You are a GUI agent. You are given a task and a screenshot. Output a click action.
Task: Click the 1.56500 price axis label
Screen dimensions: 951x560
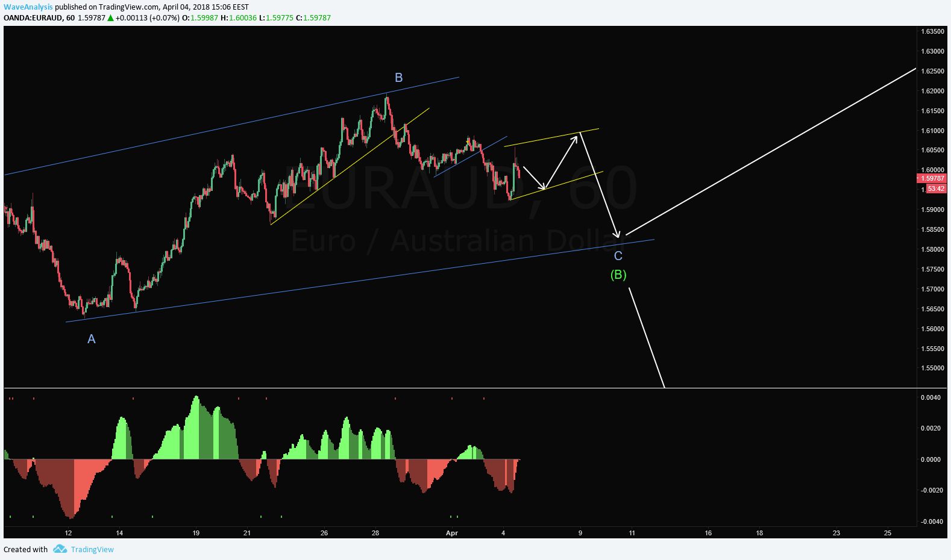[x=932, y=309]
